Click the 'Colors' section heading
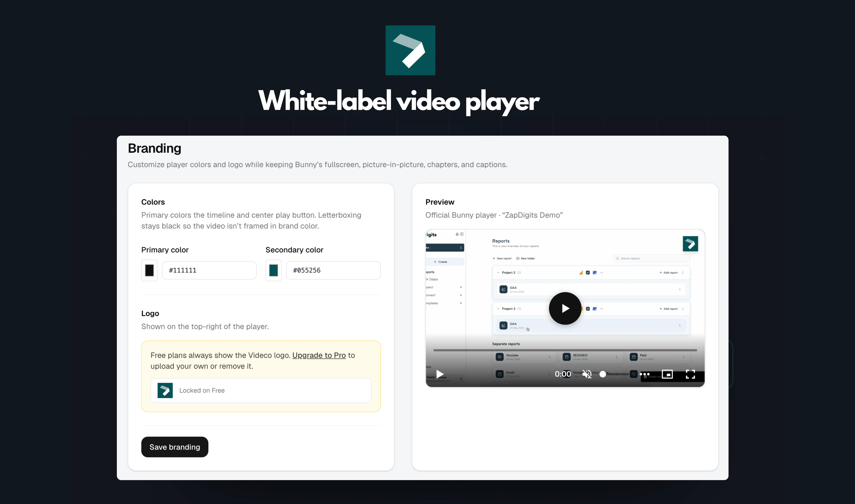Screen dimensions: 855x504 point(153,202)
